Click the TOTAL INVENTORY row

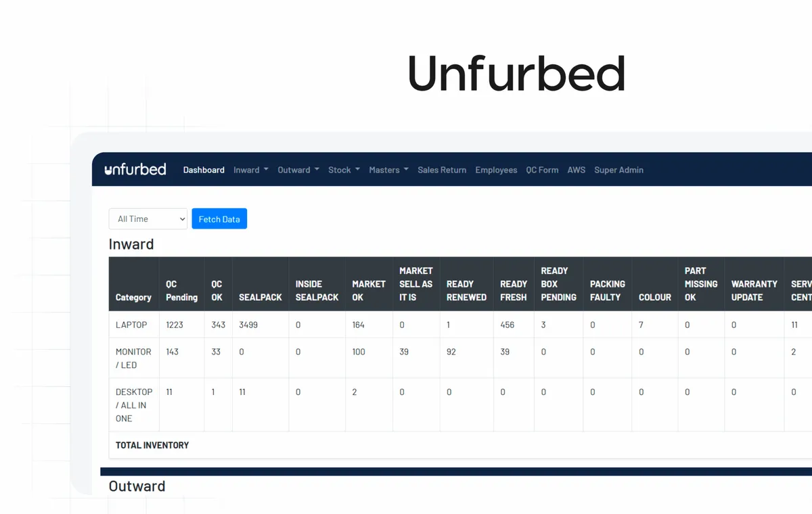pyautogui.click(x=460, y=445)
